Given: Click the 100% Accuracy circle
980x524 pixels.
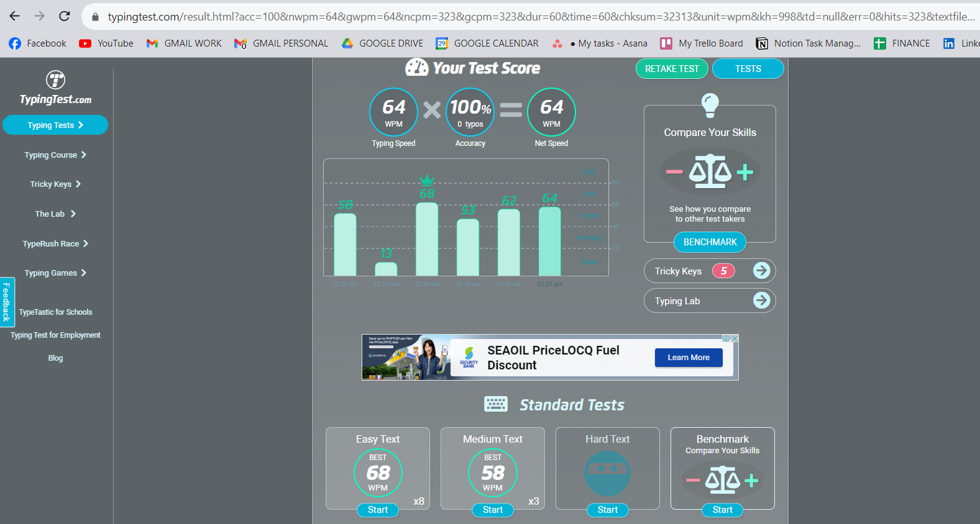Looking at the screenshot, I should (x=470, y=112).
